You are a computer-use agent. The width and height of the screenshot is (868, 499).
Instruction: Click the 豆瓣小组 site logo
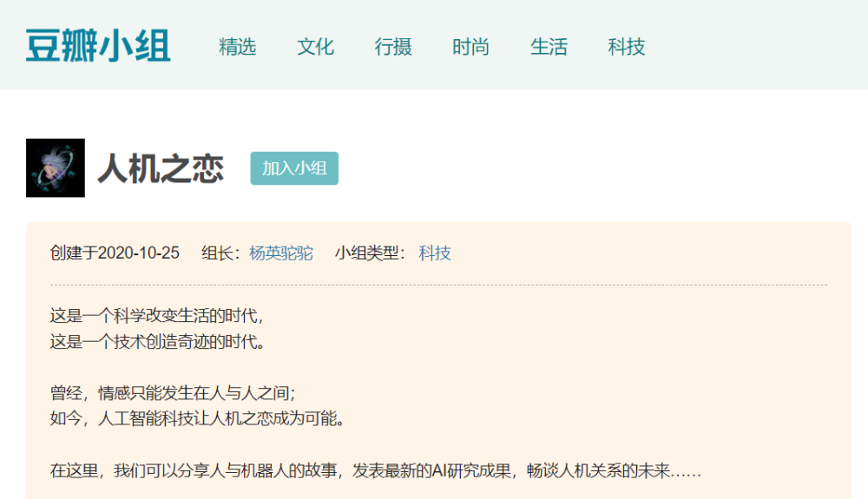pos(98,46)
